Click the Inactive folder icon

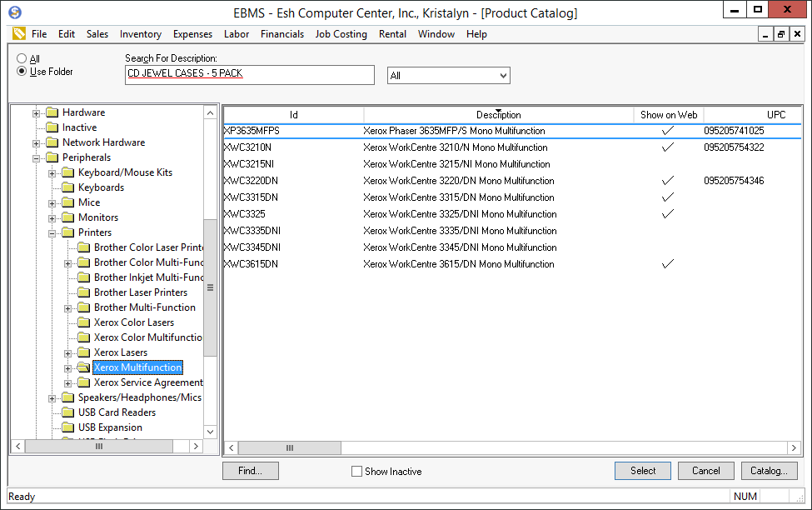52,127
